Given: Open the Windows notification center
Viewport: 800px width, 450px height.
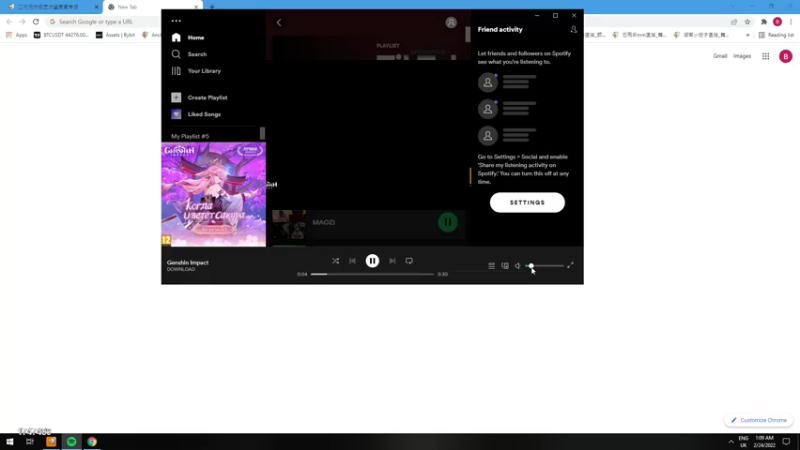Looking at the screenshot, I should click(x=786, y=442).
